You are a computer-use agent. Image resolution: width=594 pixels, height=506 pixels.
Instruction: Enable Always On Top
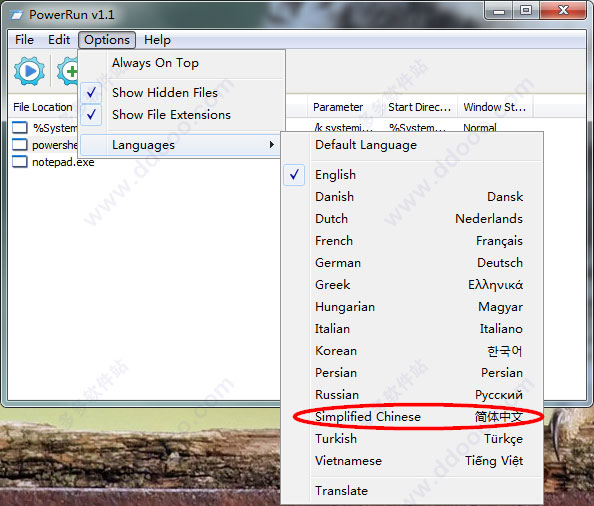pos(181,63)
